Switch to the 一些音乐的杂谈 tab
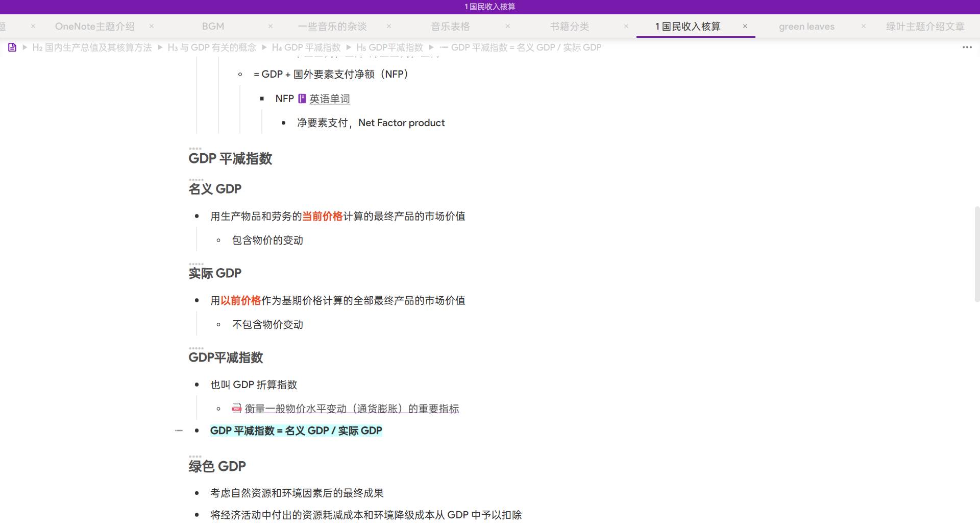Image resolution: width=980 pixels, height=526 pixels. [x=332, y=27]
